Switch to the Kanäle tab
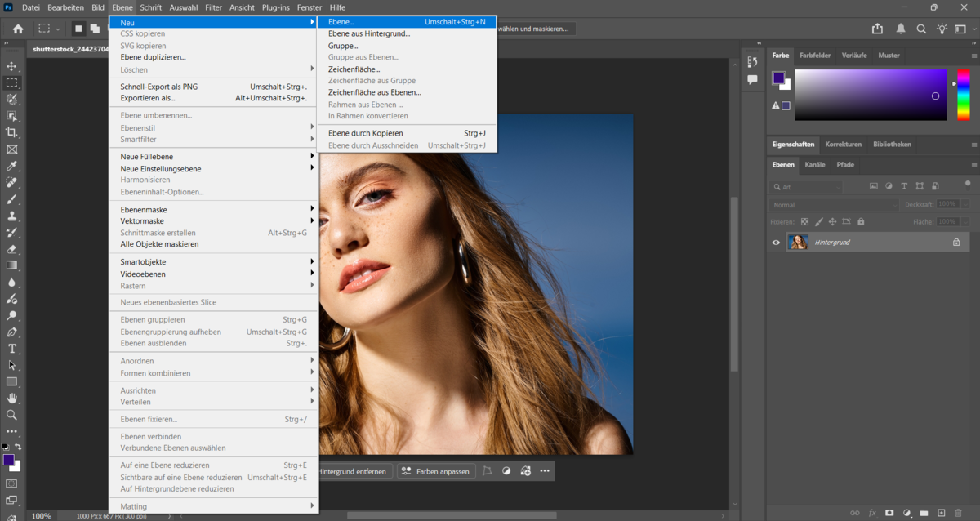Image resolution: width=980 pixels, height=521 pixels. (x=814, y=165)
